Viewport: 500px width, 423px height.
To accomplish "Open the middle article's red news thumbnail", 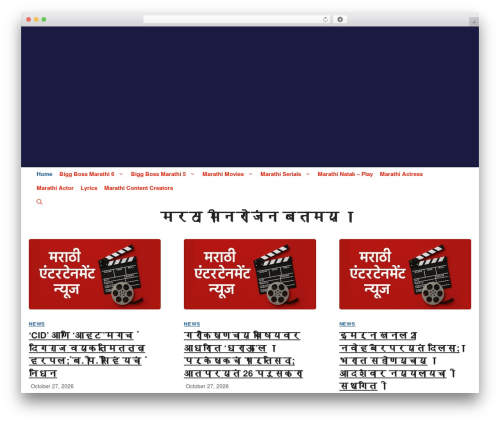I will (250, 274).
